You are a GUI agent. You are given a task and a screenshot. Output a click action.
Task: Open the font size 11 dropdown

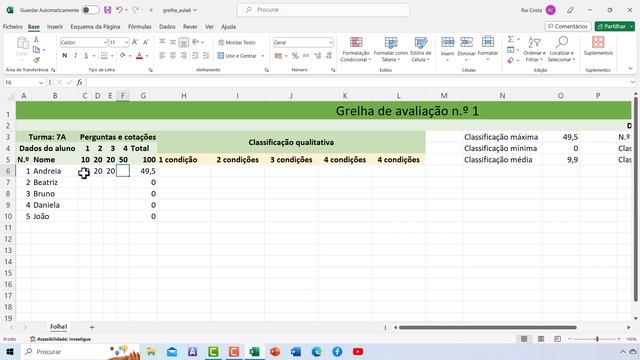[127, 42]
